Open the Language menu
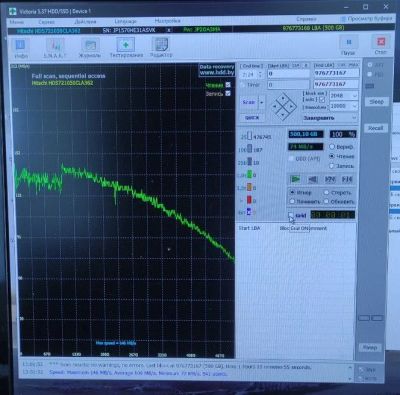Screen dimensions: 400x395 (125, 21)
